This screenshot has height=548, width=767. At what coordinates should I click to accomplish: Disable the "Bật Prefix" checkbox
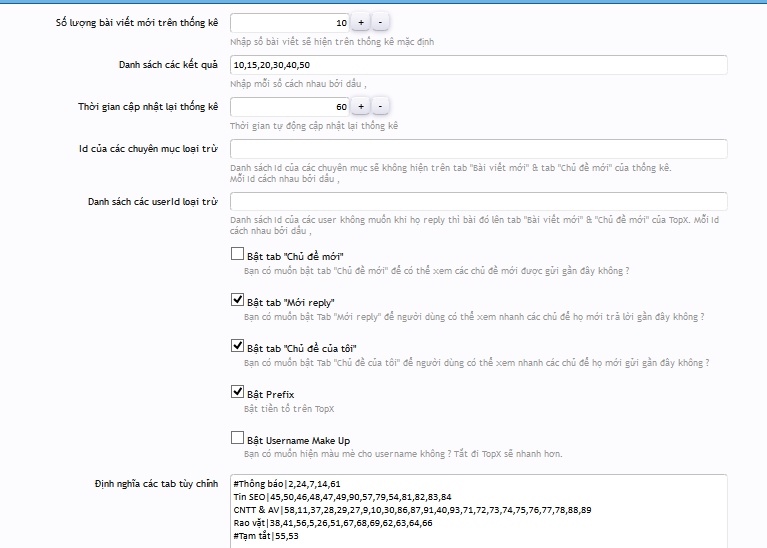point(237,391)
